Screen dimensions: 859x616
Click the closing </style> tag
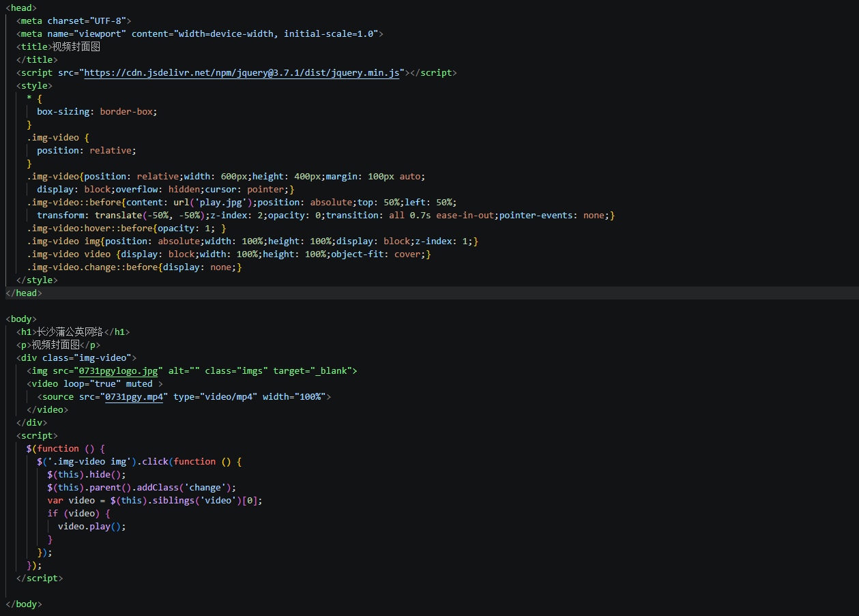coord(37,280)
